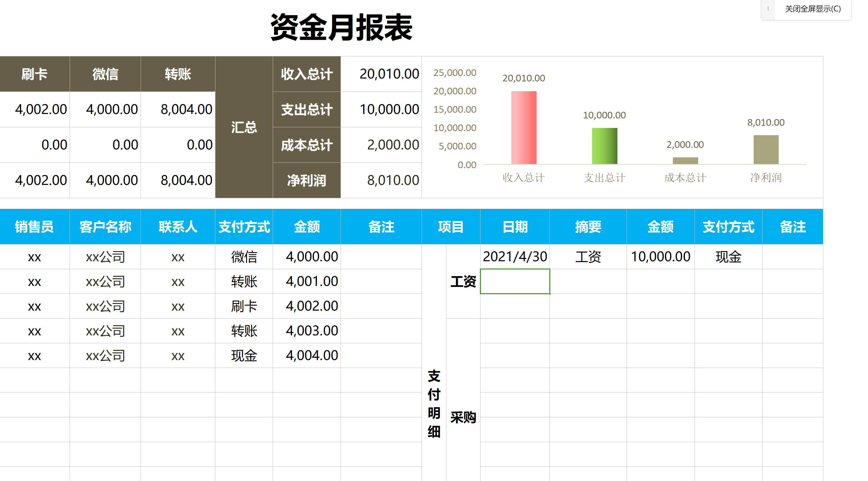The width and height of the screenshot is (868, 481).
Task: Select the 支出总计 label cell
Action: (307, 110)
